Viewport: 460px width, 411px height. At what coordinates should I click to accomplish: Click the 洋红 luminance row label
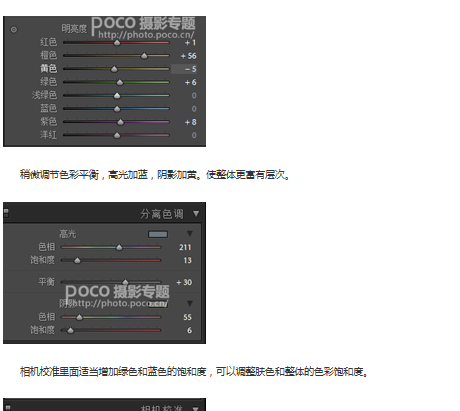49,135
